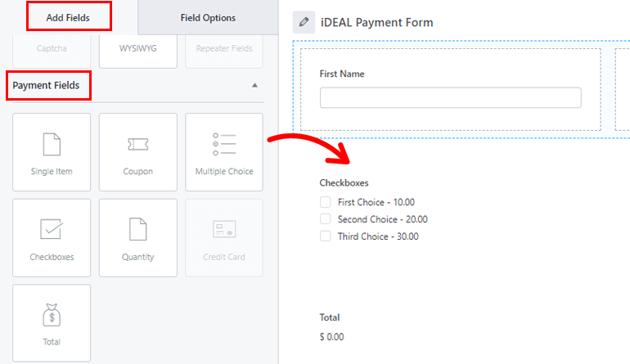Screen dimensions: 630x364
Task: Add the Coupon field
Action: [x=138, y=152]
